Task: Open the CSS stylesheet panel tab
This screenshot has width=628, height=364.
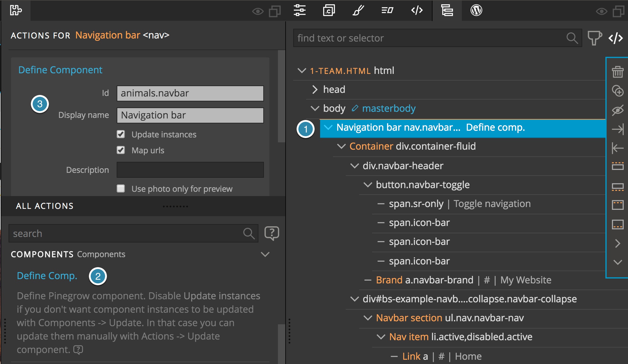Action: click(329, 10)
